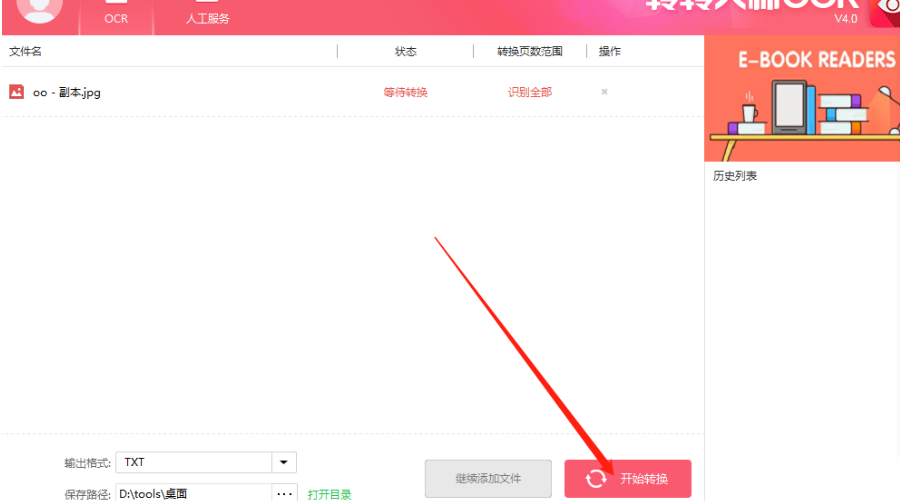Click the 操作 column header
The width and height of the screenshot is (900, 501).
point(610,52)
